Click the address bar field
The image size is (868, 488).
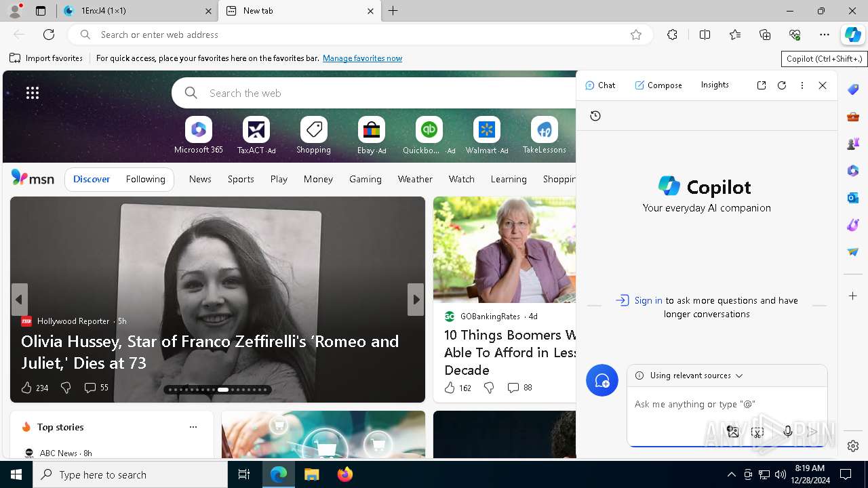(359, 35)
